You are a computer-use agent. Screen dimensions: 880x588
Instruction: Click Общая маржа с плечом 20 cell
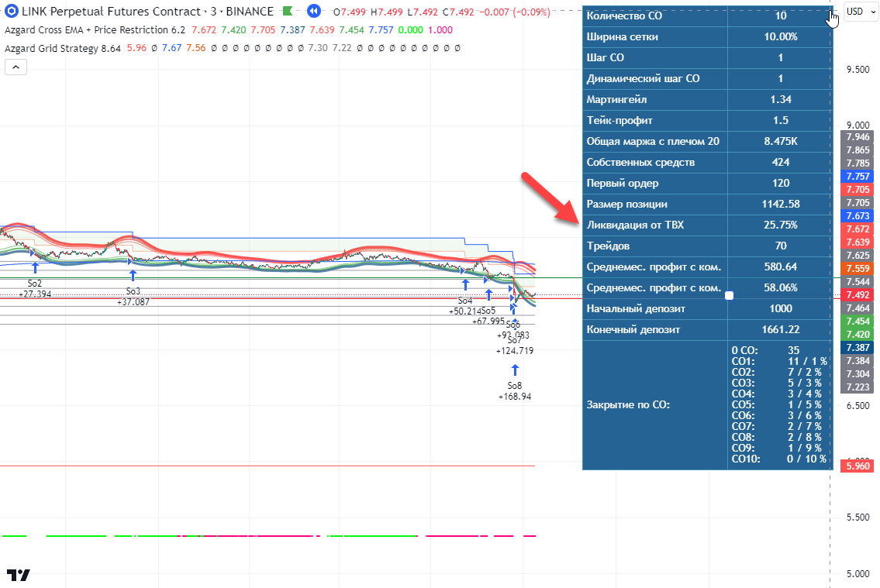click(655, 141)
